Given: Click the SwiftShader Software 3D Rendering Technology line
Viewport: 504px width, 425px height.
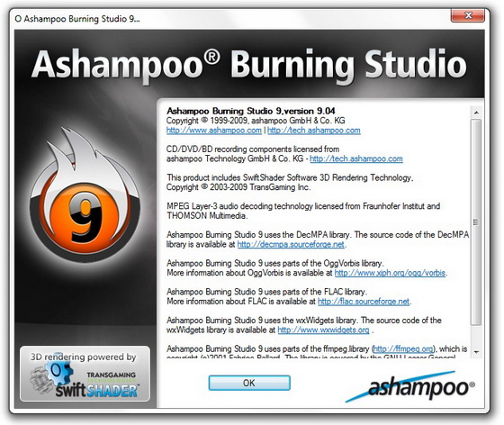Looking at the screenshot, I should point(290,177).
